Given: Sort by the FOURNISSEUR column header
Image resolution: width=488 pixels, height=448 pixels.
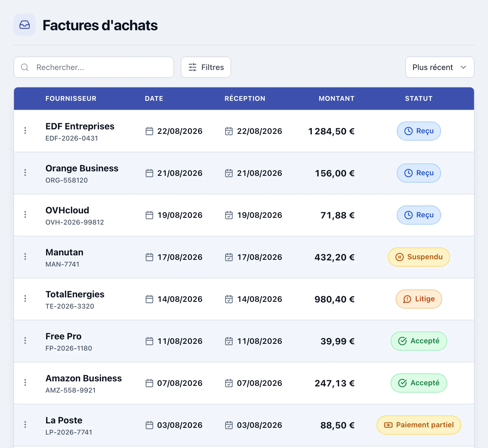Looking at the screenshot, I should click(x=71, y=99).
